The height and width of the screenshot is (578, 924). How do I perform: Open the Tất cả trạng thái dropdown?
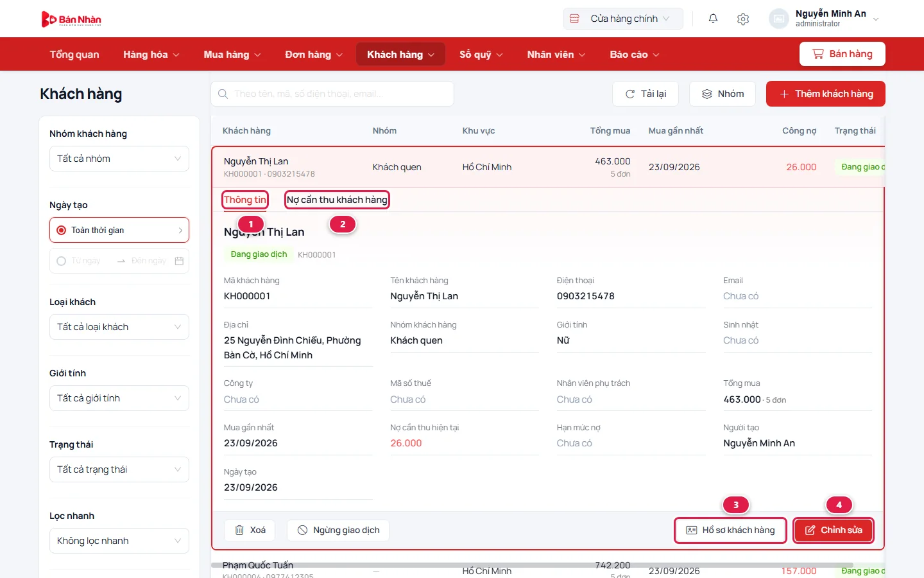119,469
